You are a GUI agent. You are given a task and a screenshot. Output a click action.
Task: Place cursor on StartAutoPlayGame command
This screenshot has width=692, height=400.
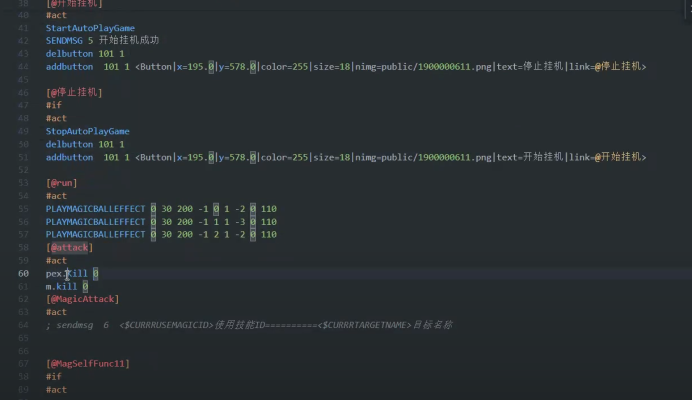click(90, 28)
